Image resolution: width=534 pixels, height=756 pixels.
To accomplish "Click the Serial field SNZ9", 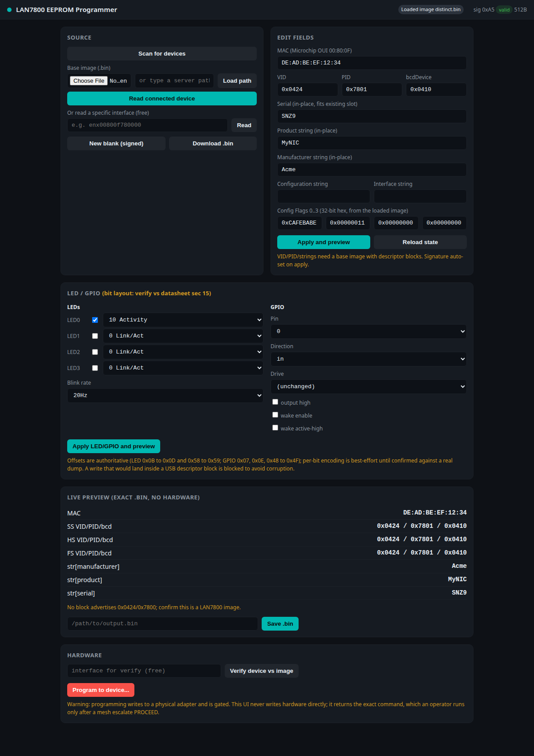I will coord(372,116).
